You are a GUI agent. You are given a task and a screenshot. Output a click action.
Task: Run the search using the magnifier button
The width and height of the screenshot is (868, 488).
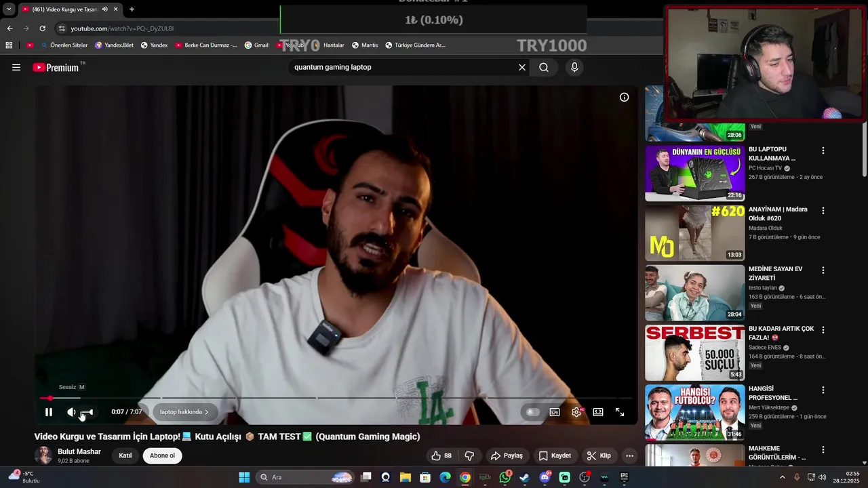coord(544,67)
